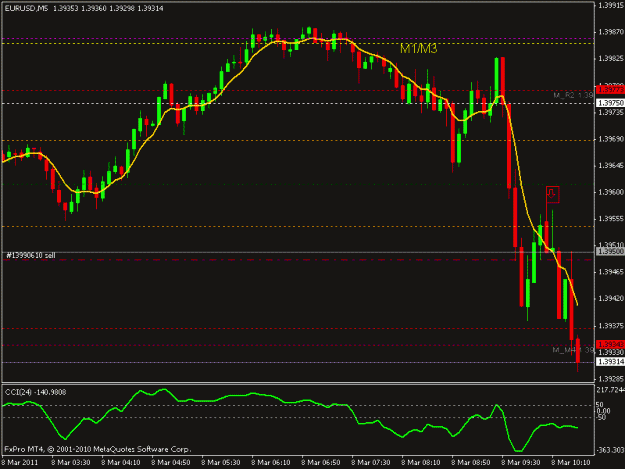The height and width of the screenshot is (469, 625).
Task: Click the 1.39870 price scale value
Action: click(611, 32)
